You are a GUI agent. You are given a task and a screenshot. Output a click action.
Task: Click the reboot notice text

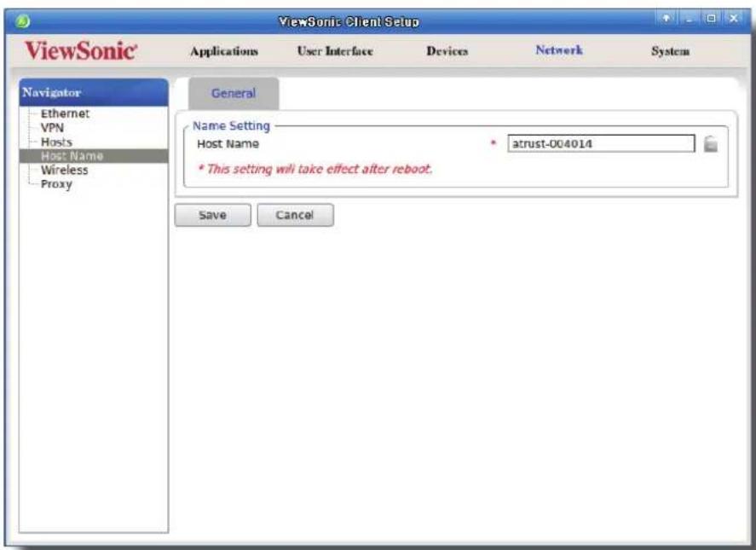click(315, 169)
